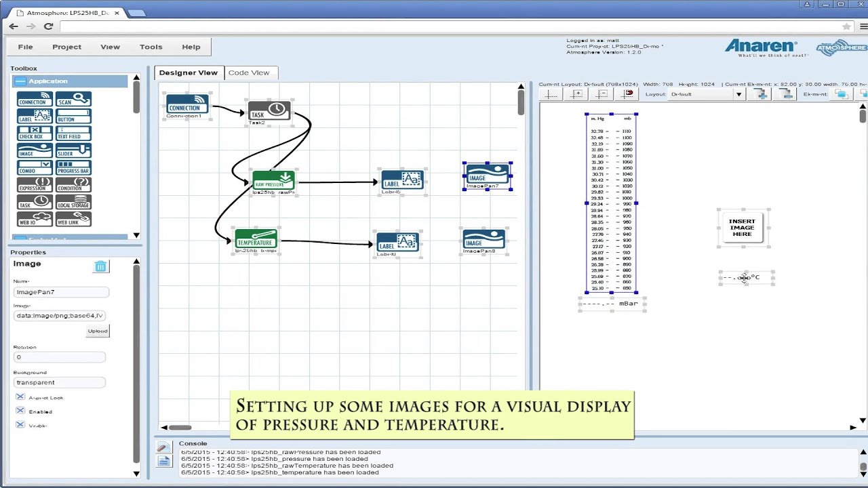868x488 pixels.
Task: Select the Image toolbox element
Action: (x=35, y=150)
